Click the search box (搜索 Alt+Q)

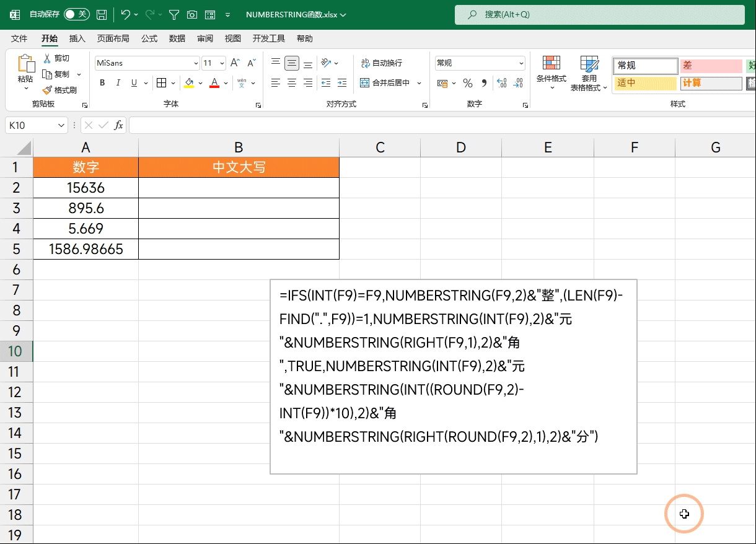click(x=600, y=14)
